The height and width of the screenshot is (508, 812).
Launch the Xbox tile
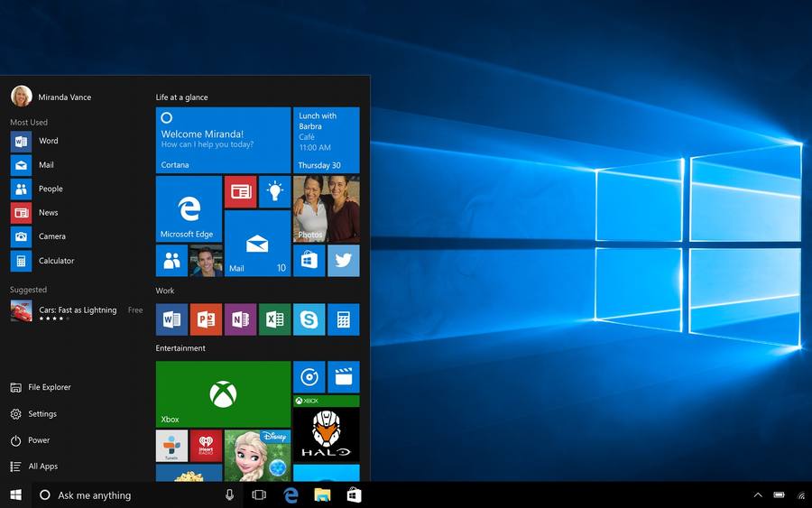click(223, 394)
